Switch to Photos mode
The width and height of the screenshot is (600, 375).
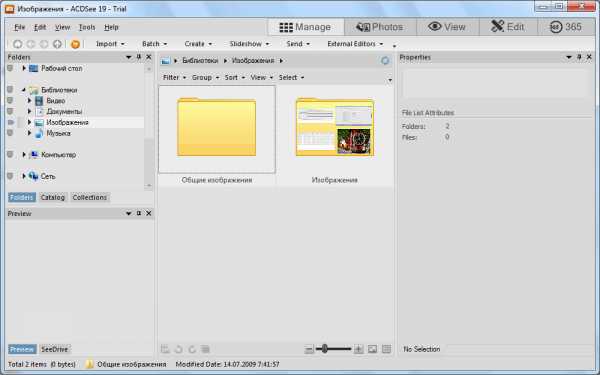[380, 27]
